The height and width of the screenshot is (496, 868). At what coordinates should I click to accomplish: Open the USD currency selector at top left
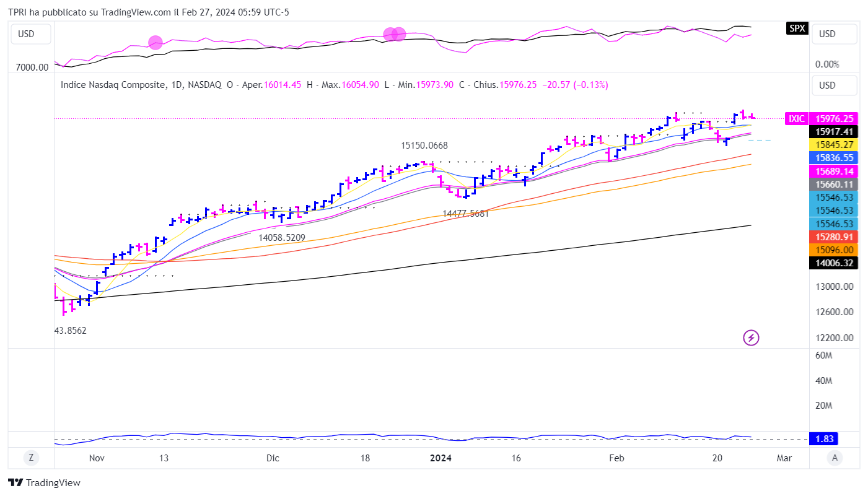tap(27, 34)
